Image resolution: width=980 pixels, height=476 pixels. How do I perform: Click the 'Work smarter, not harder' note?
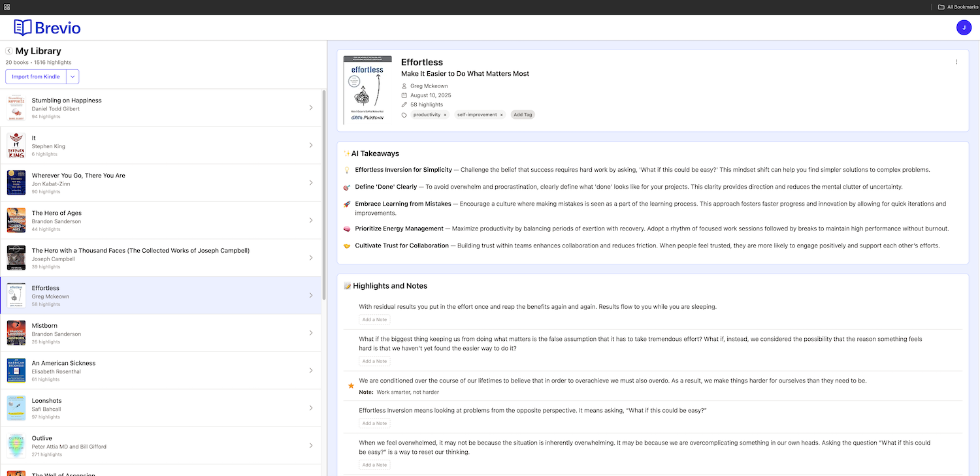408,392
